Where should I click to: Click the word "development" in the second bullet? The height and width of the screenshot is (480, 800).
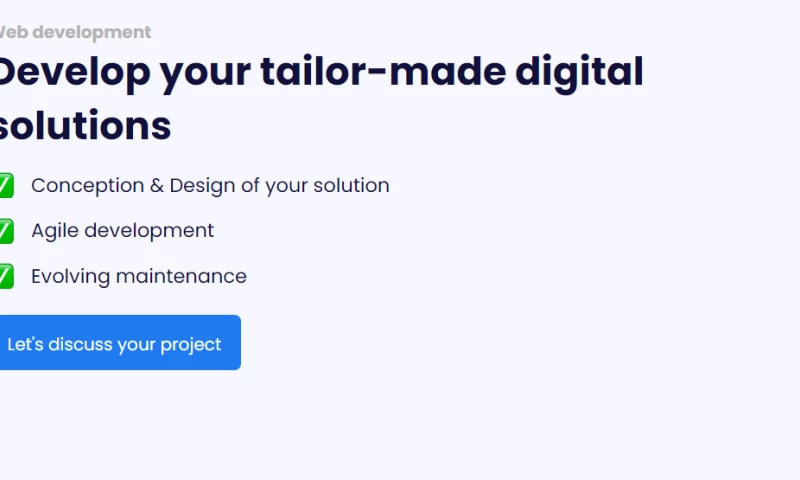(149, 230)
